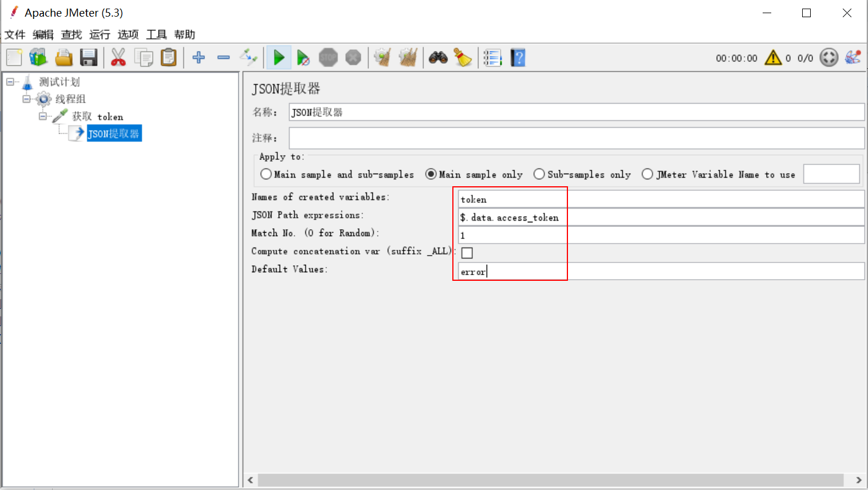
Task: Select 'JMeter Variable Name to use' radio
Action: click(x=647, y=174)
